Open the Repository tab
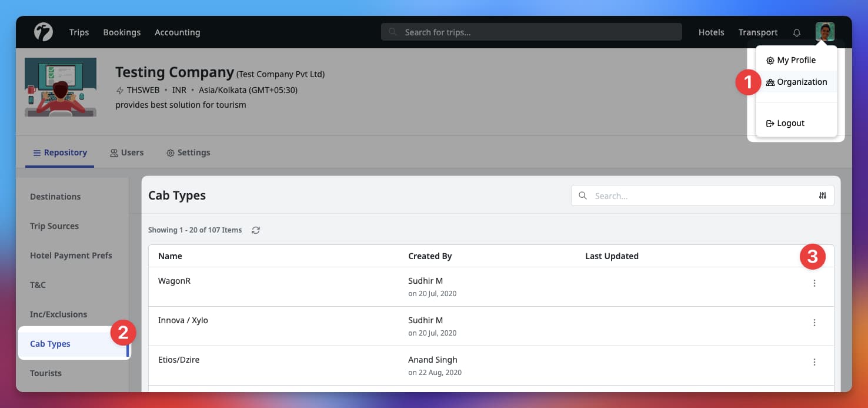 point(60,152)
